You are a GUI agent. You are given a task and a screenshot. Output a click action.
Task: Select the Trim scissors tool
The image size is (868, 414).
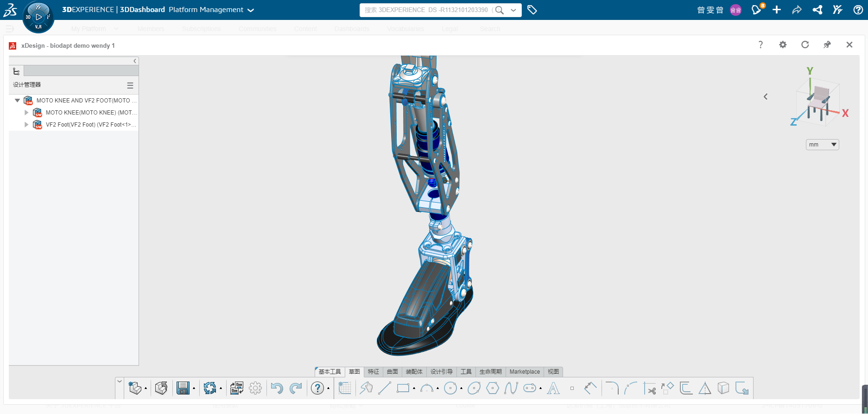click(650, 388)
